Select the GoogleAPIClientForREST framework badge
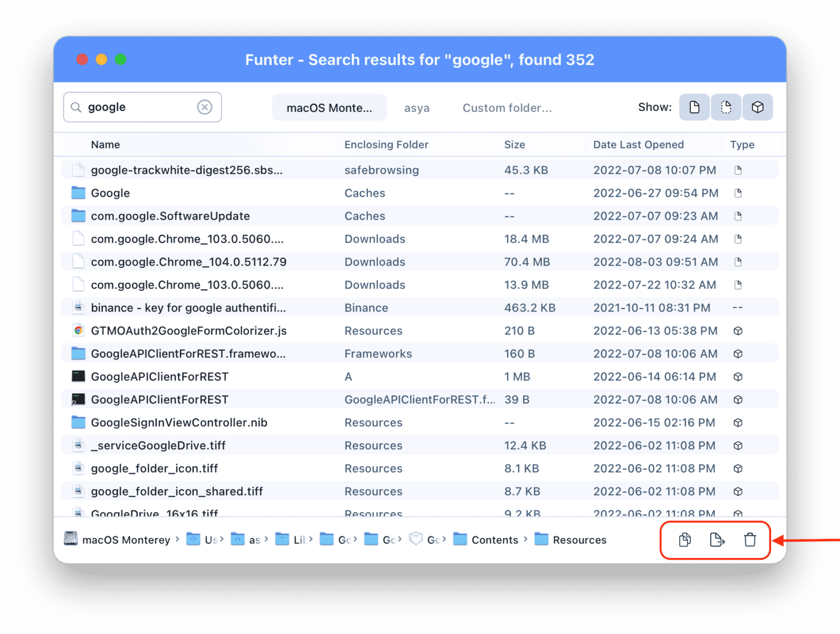The image size is (840, 634). click(737, 354)
